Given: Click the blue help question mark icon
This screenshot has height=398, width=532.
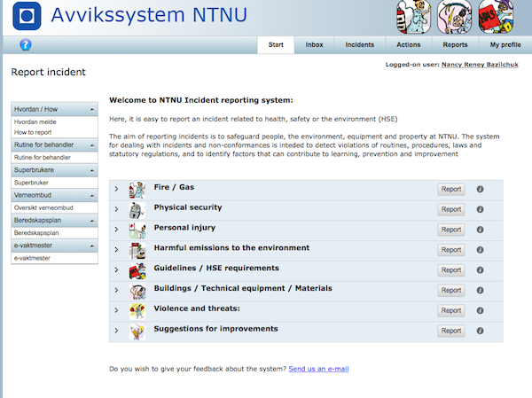Looking at the screenshot, I should tap(26, 44).
